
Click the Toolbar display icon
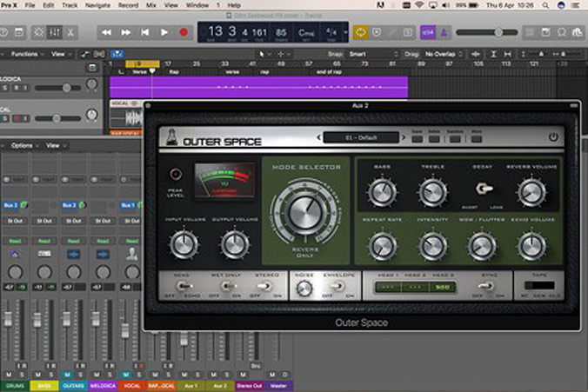[19, 33]
